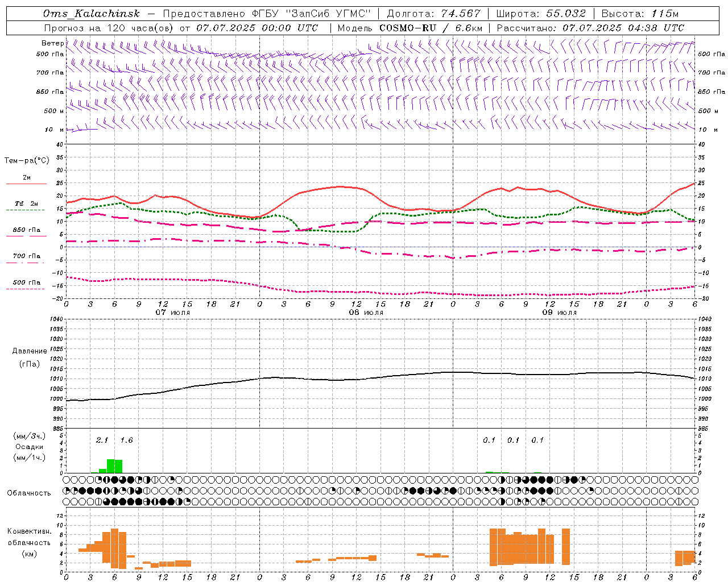Click the "07 июля" date label

[173, 313]
